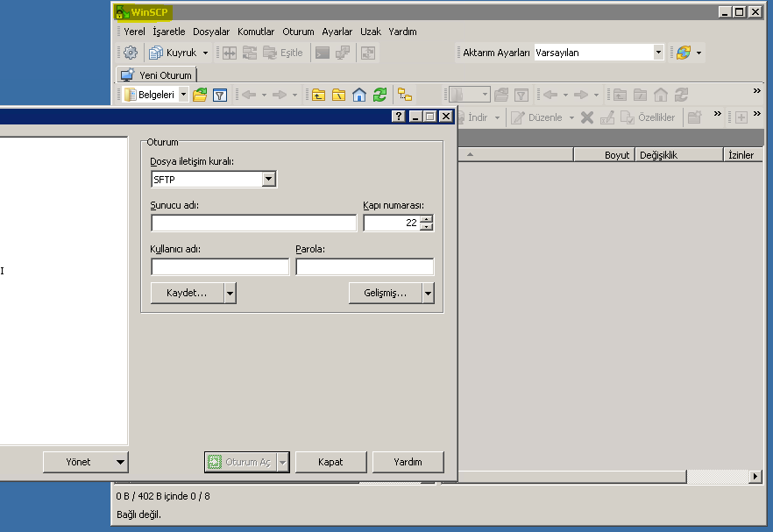This screenshot has height=532, width=773.
Task: Go to the local parent directory
Action: 317,95
